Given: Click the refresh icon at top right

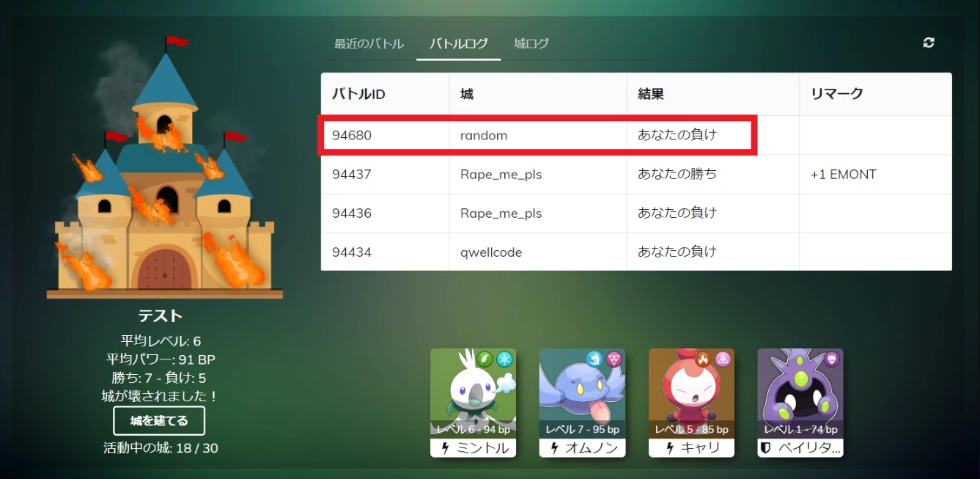Looking at the screenshot, I should point(929,43).
